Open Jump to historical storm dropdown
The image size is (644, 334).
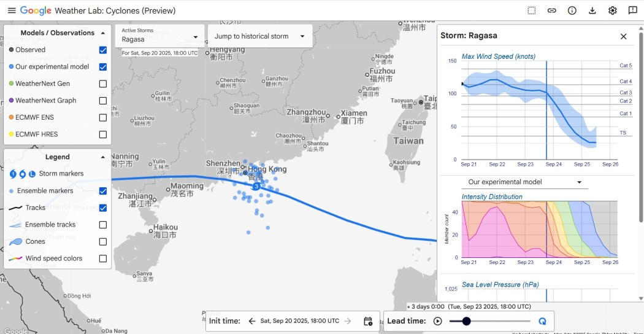tap(259, 36)
